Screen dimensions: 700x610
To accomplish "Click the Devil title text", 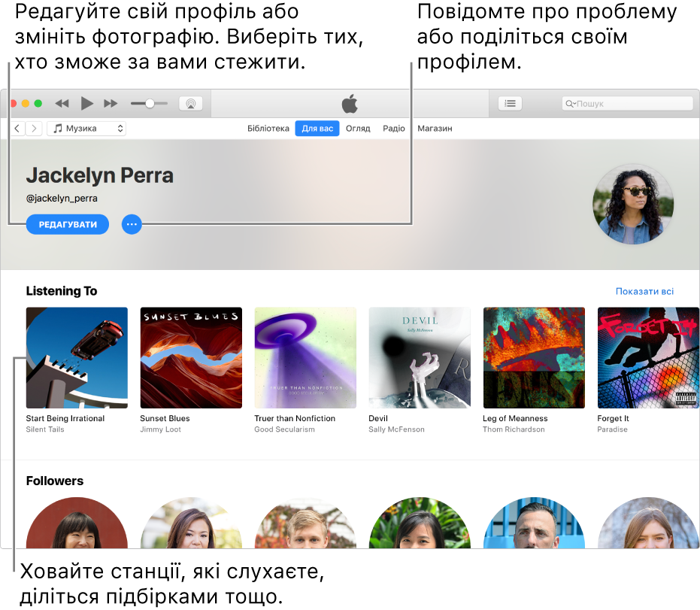I will (378, 418).
